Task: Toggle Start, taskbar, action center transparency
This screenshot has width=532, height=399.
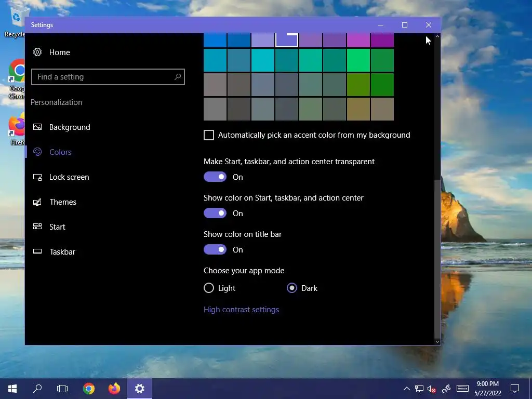Action: coord(215,177)
